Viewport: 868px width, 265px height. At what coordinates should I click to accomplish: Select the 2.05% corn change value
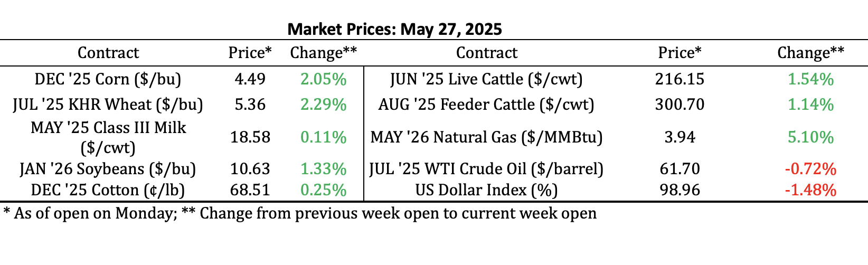323,79
